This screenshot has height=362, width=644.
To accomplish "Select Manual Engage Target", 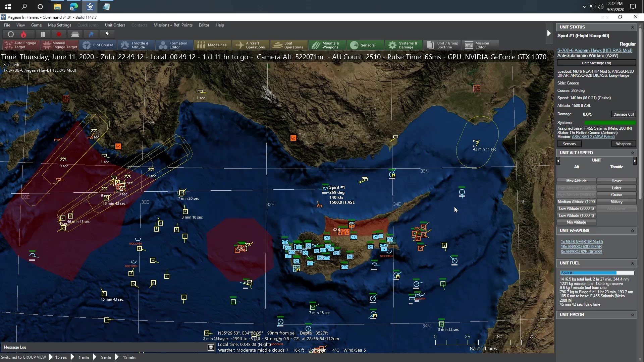I will point(60,45).
